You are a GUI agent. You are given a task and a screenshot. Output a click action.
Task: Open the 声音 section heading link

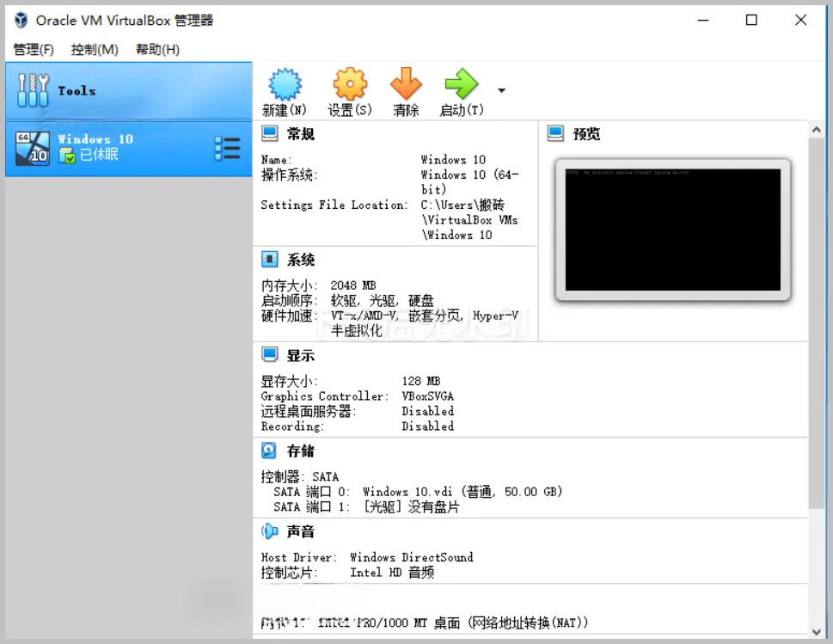(x=301, y=531)
